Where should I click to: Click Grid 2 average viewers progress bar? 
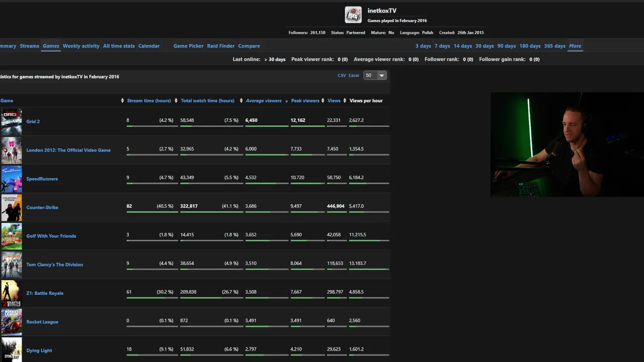pos(267,126)
